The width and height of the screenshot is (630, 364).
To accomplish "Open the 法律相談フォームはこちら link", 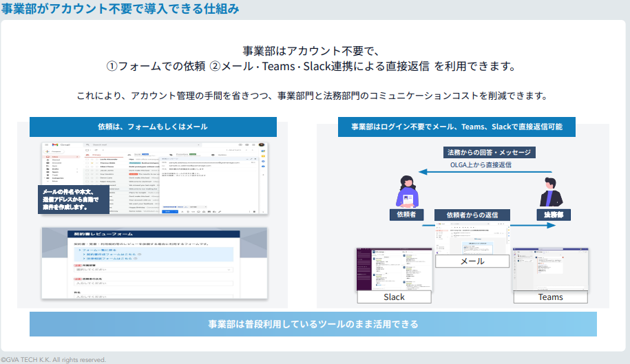I will pyautogui.click(x=110, y=259).
